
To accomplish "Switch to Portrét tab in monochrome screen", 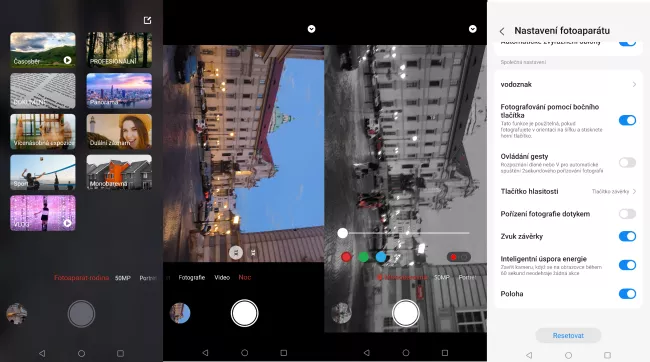I will 467,277.
